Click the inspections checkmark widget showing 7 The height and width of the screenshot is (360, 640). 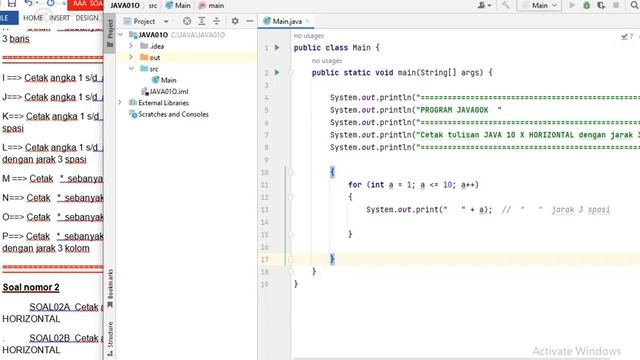(x=627, y=37)
